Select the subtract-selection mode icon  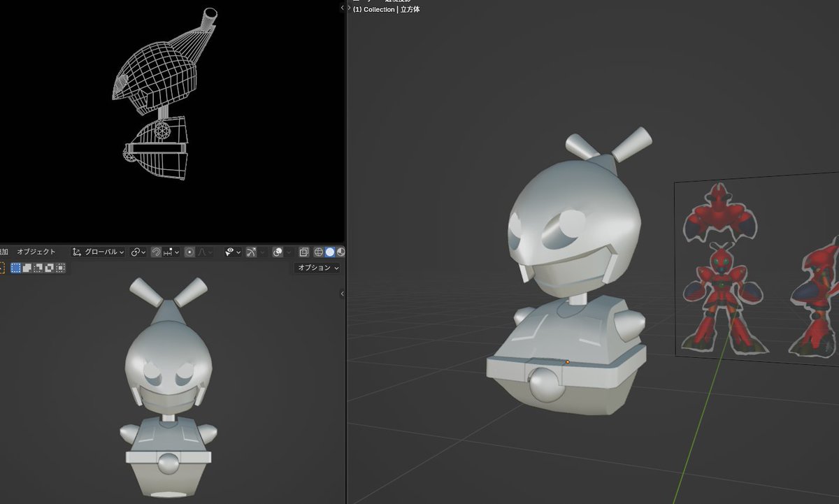pos(38,268)
